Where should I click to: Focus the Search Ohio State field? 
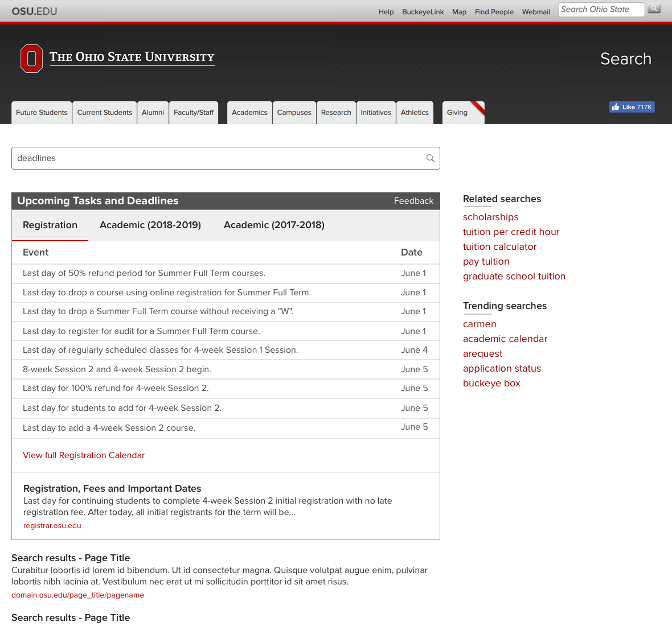601,10
